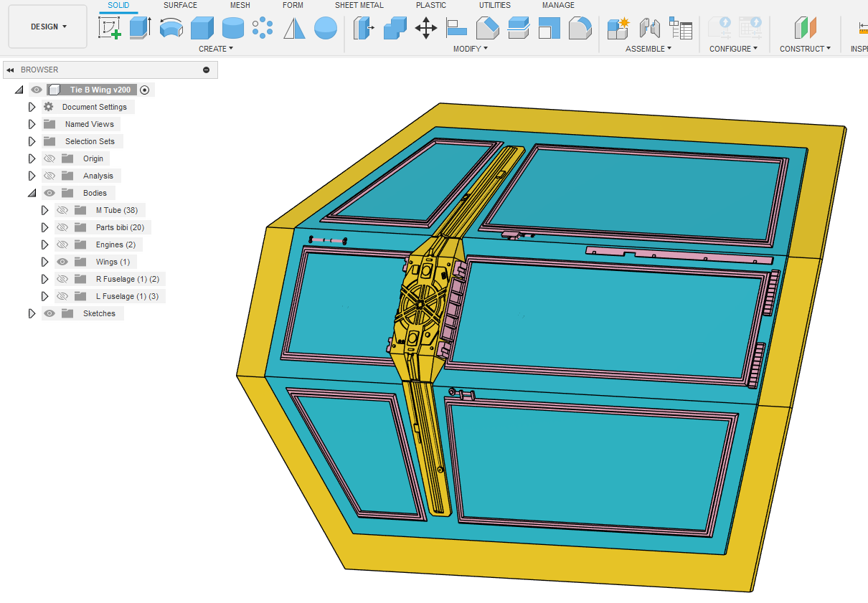The width and height of the screenshot is (868, 603).
Task: Switch to the Surface tab
Action: click(180, 5)
